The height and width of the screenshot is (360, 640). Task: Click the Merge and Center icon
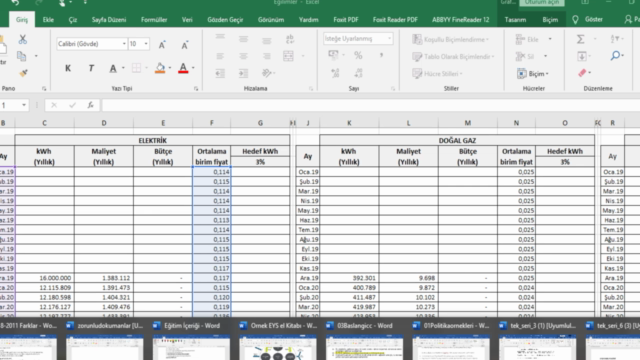point(289,56)
